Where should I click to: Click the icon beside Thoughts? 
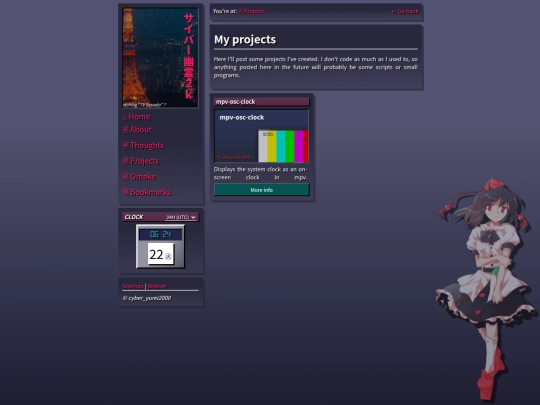[x=125, y=145]
